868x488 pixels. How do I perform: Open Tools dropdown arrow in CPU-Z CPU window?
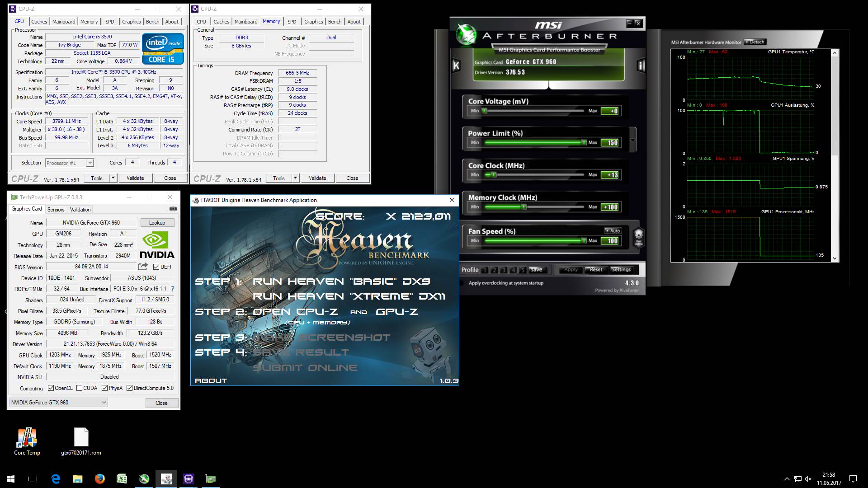(x=113, y=178)
